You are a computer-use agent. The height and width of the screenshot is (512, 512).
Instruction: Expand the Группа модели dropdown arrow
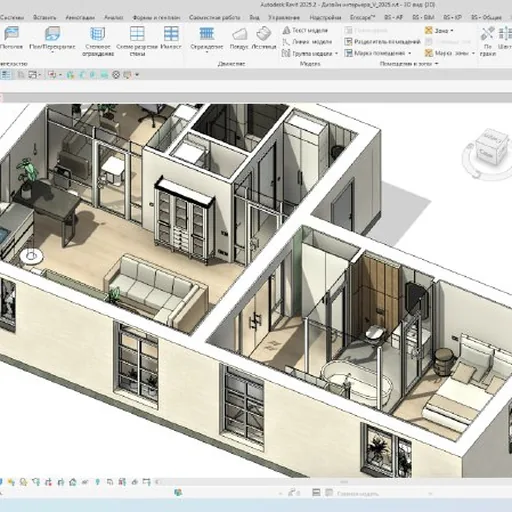click(x=336, y=53)
